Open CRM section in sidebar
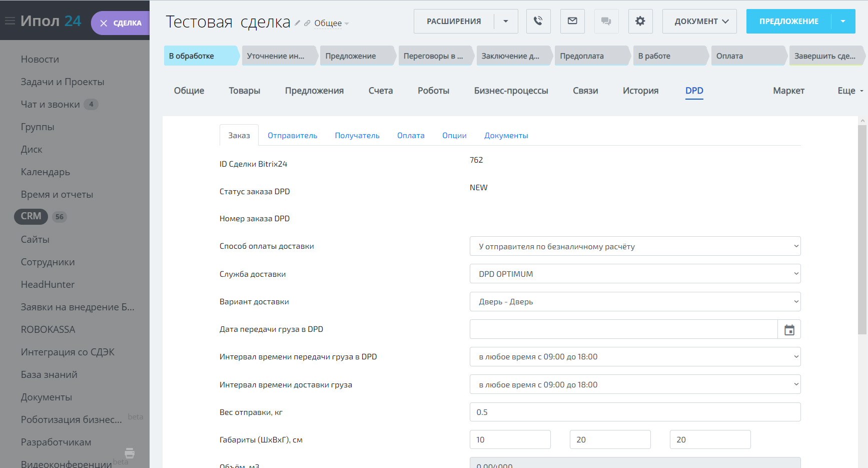868x468 pixels. 31,216
